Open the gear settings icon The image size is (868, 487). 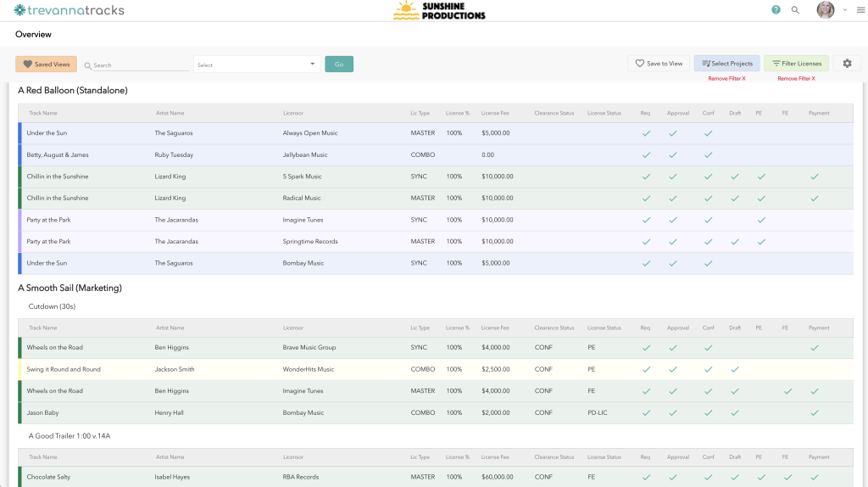click(x=847, y=64)
